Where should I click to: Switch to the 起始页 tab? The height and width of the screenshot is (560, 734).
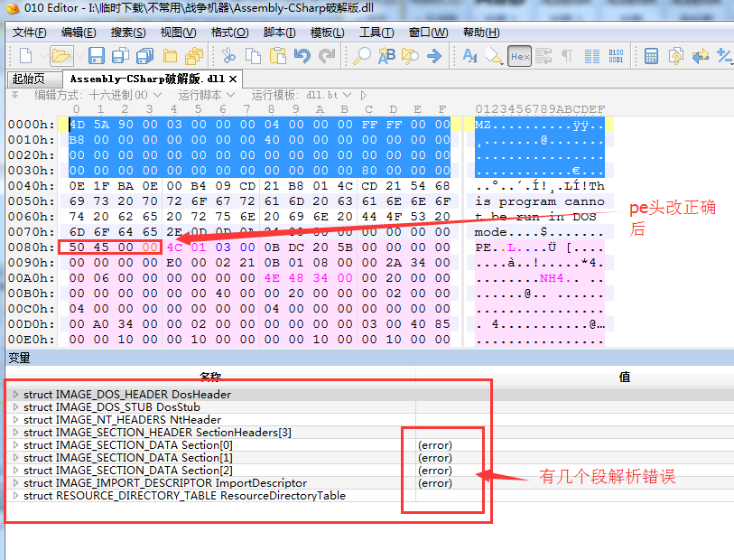(x=34, y=79)
